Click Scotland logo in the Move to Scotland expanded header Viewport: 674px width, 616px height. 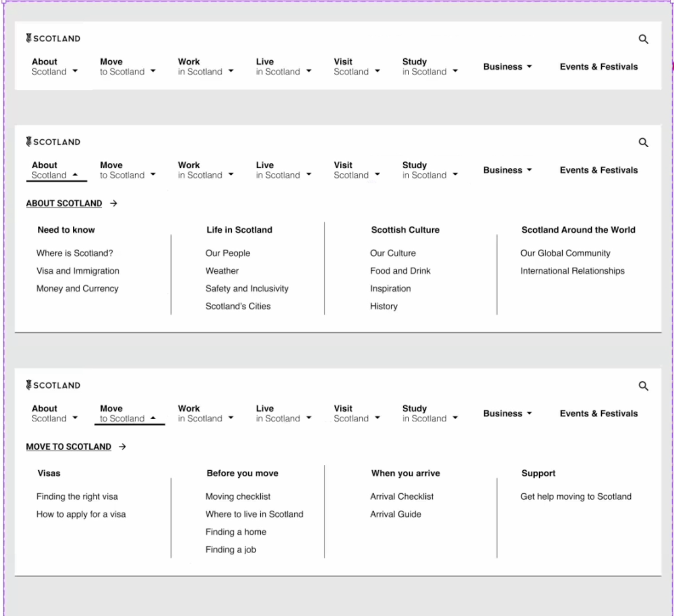coord(53,385)
